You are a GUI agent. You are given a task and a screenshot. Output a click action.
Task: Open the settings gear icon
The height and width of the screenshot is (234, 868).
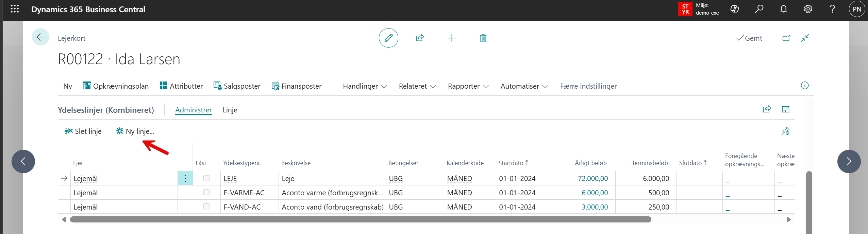808,9
